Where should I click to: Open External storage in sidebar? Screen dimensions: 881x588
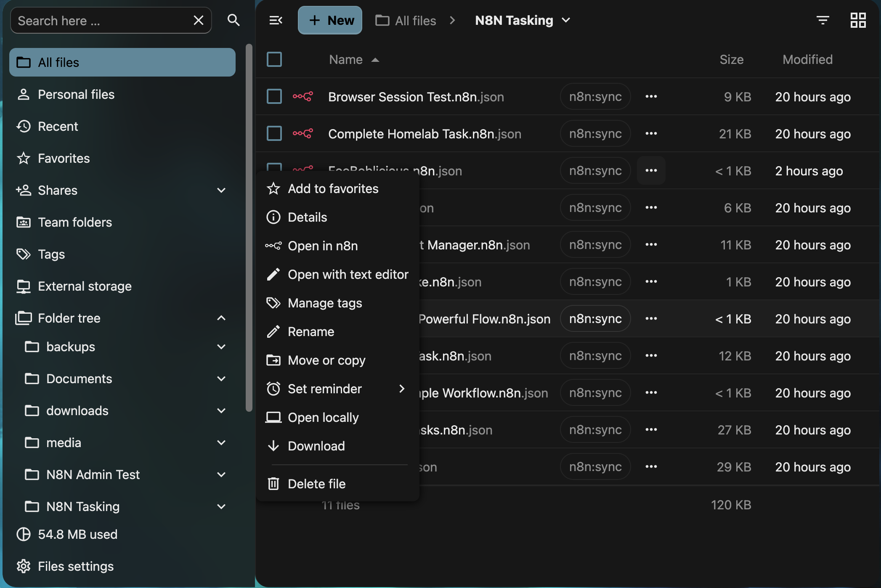(x=122, y=286)
